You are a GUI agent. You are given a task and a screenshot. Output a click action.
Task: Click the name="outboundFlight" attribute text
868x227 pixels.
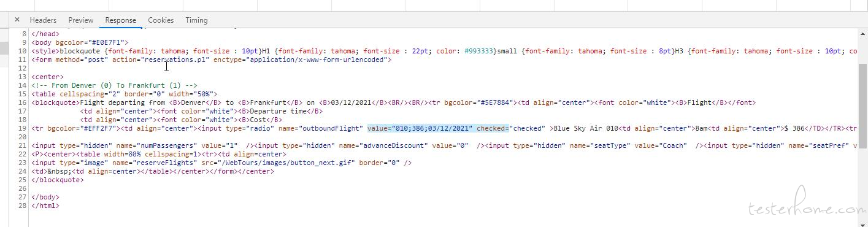pos(319,129)
